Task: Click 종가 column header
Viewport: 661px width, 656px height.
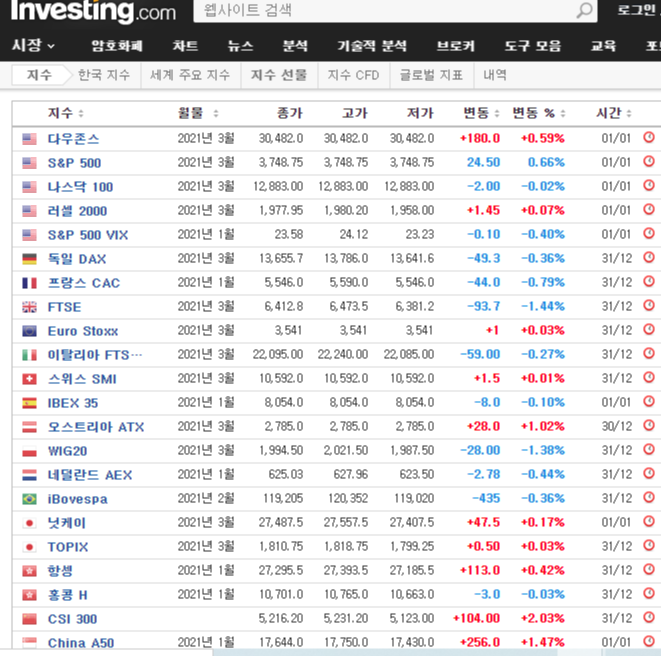Action: pyautogui.click(x=290, y=113)
